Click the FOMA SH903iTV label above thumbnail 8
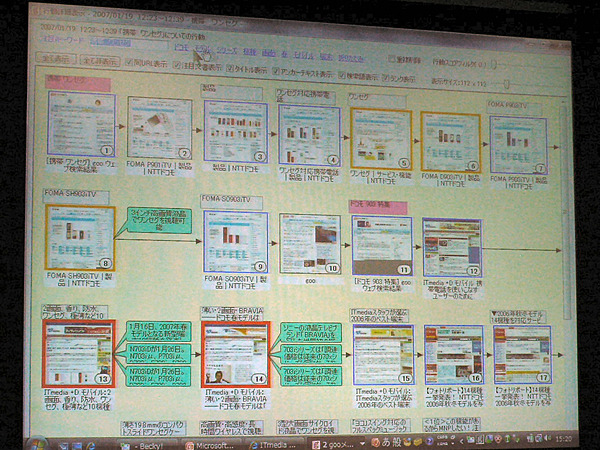 (76, 196)
